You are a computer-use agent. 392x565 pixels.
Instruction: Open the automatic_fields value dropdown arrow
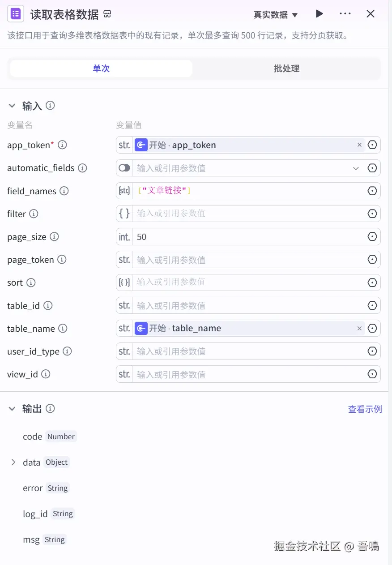click(356, 168)
